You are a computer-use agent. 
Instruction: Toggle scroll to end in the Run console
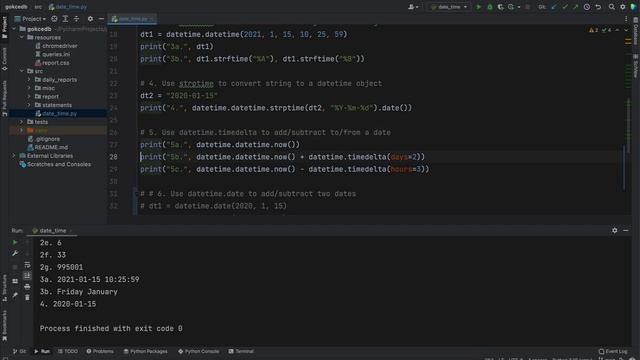click(x=27, y=276)
